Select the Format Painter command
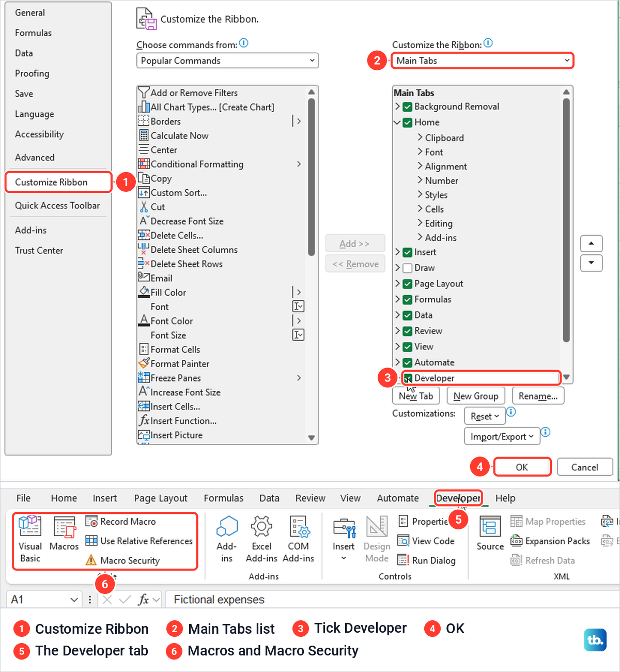Viewport: 620px width, 672px height. pyautogui.click(x=222, y=364)
